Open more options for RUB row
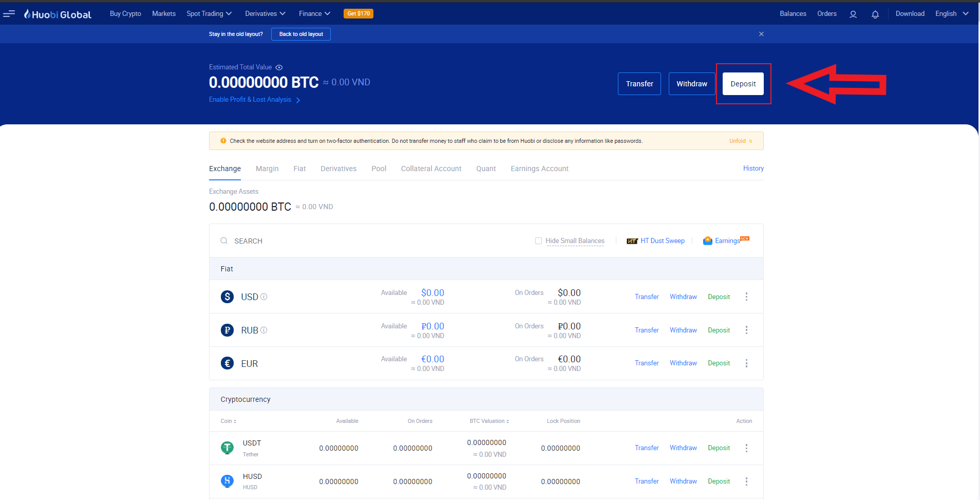This screenshot has width=980, height=500. tap(746, 330)
